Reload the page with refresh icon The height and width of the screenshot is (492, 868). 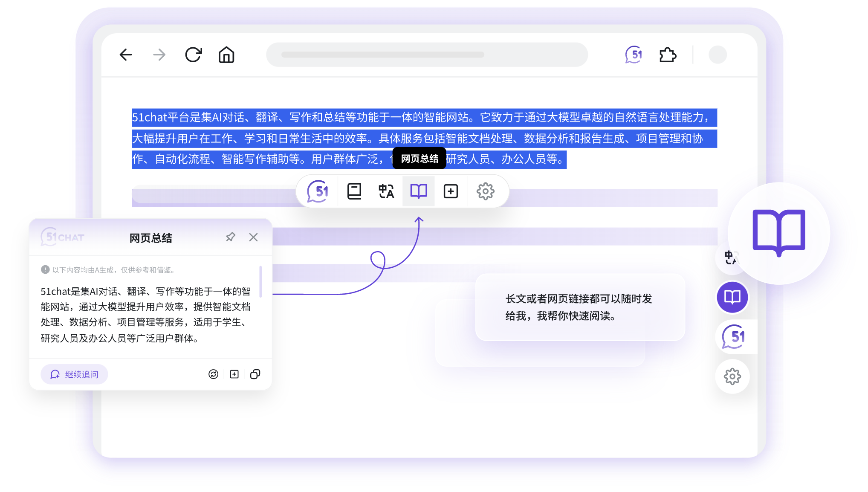(193, 55)
